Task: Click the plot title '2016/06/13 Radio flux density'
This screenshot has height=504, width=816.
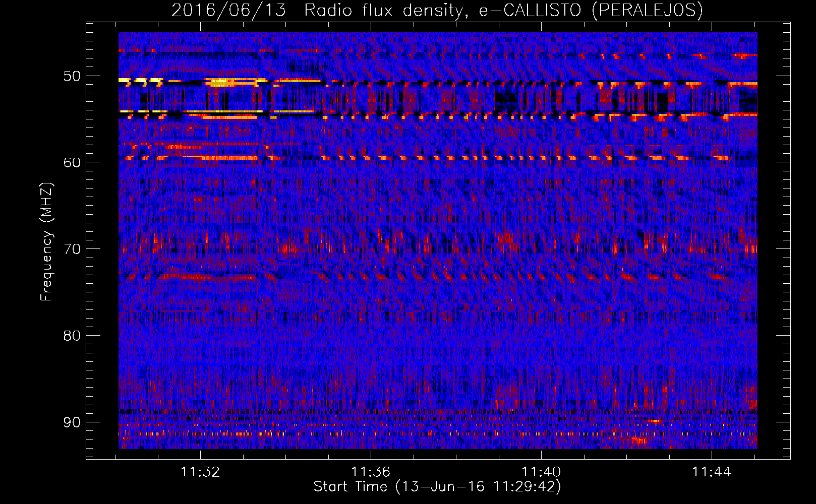Action: coord(437,11)
